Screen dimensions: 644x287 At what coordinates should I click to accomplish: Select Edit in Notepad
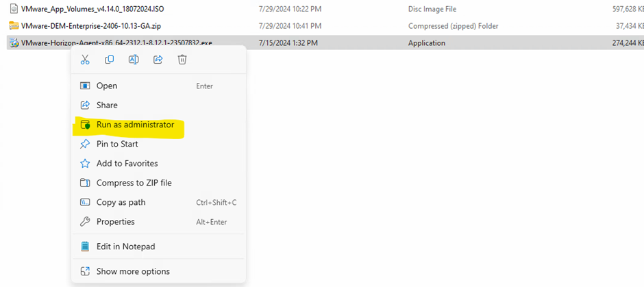pos(125,247)
